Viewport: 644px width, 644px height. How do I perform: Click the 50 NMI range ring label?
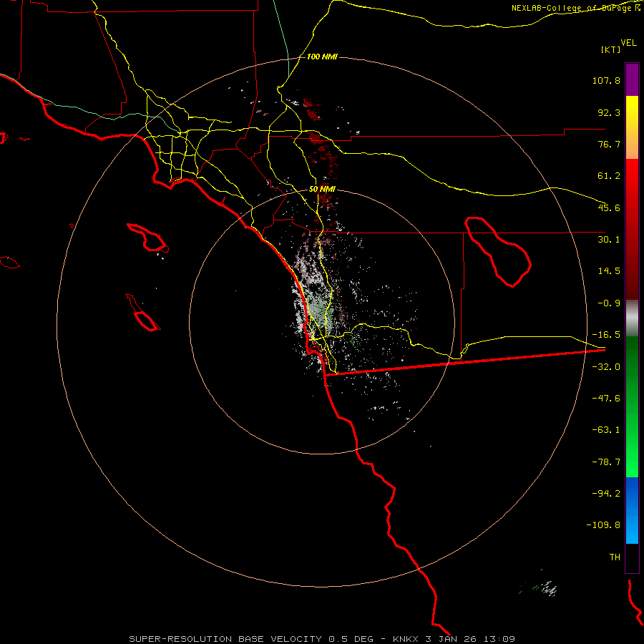click(322, 189)
